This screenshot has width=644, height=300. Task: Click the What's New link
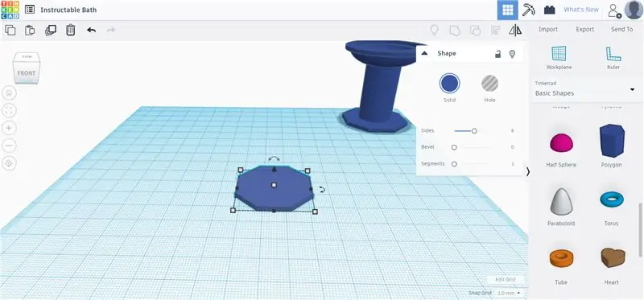pyautogui.click(x=580, y=10)
